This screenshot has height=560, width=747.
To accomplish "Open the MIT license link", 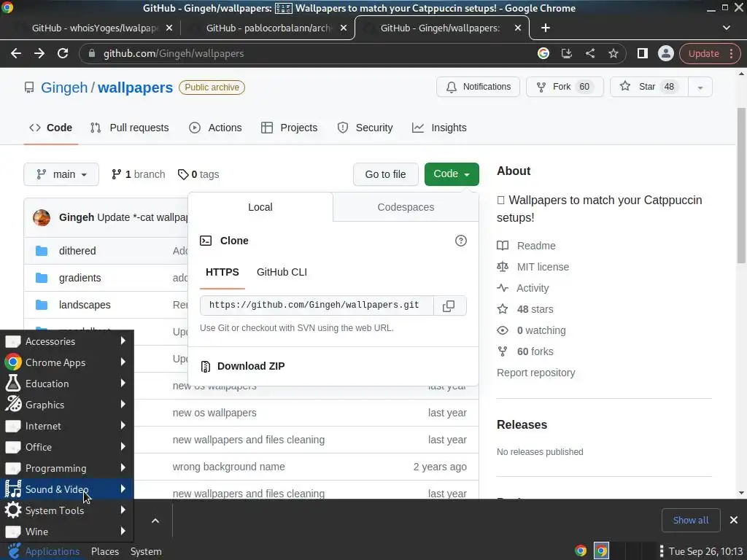I will pyautogui.click(x=543, y=267).
